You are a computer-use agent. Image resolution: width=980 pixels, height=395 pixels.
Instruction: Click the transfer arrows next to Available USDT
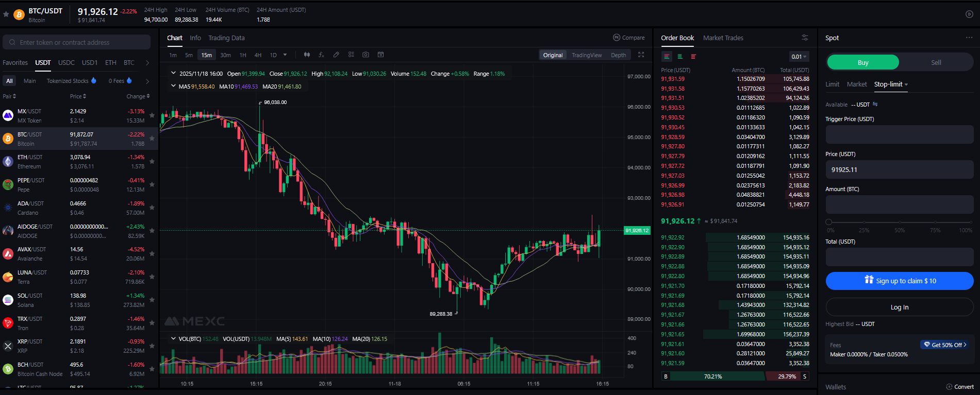point(875,105)
